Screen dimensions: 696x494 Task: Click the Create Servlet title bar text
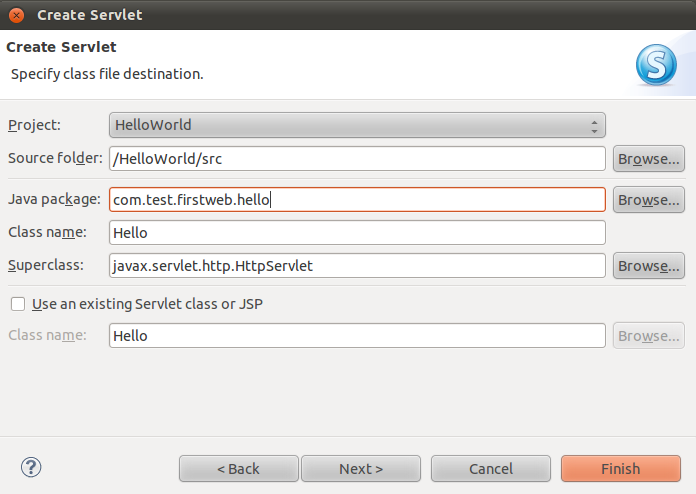click(89, 15)
